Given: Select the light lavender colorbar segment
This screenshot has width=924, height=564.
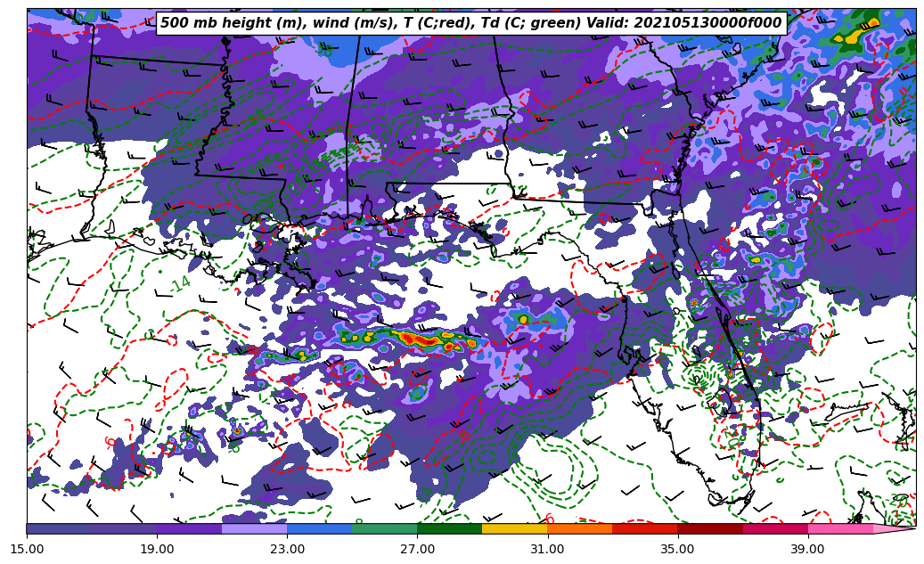Looking at the screenshot, I should (255, 528).
